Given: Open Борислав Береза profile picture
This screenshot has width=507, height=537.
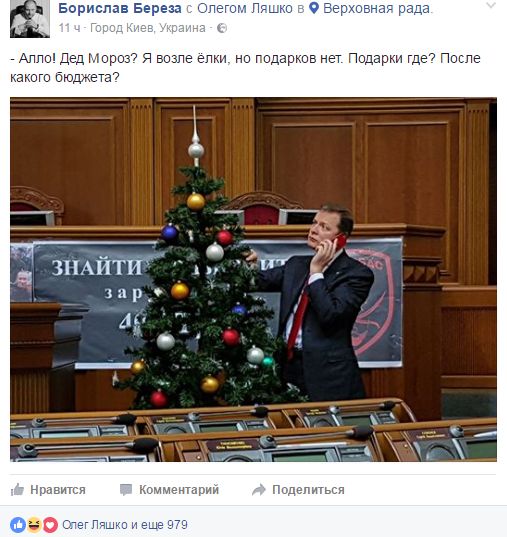Looking at the screenshot, I should pyautogui.click(x=30, y=18).
